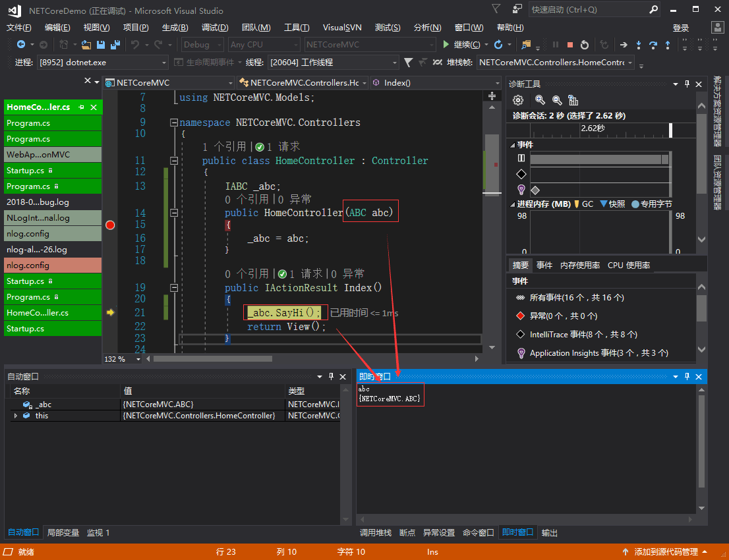Open the process dropdown showing dotnet.exe
Screen dimensions: 729x560
102,63
